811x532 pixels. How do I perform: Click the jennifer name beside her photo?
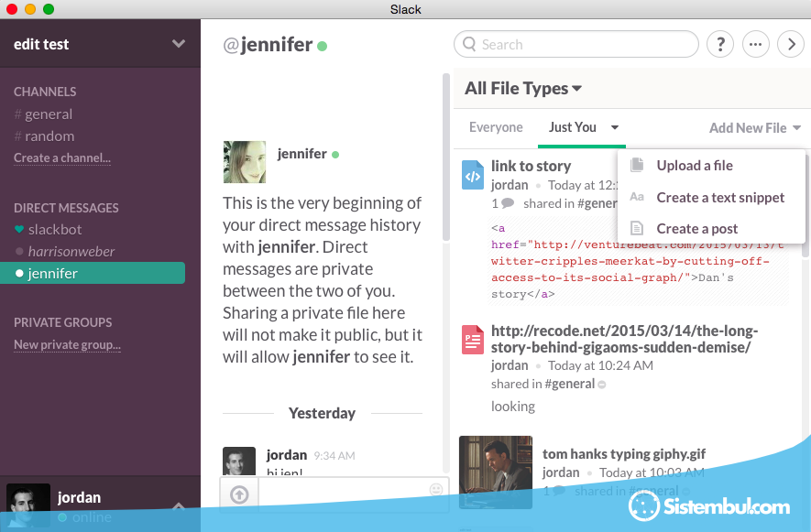point(301,154)
